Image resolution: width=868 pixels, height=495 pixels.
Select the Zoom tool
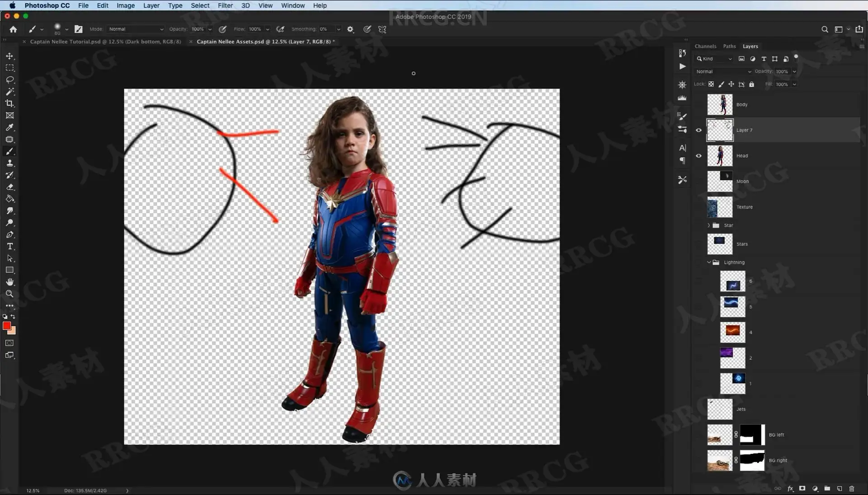click(9, 294)
